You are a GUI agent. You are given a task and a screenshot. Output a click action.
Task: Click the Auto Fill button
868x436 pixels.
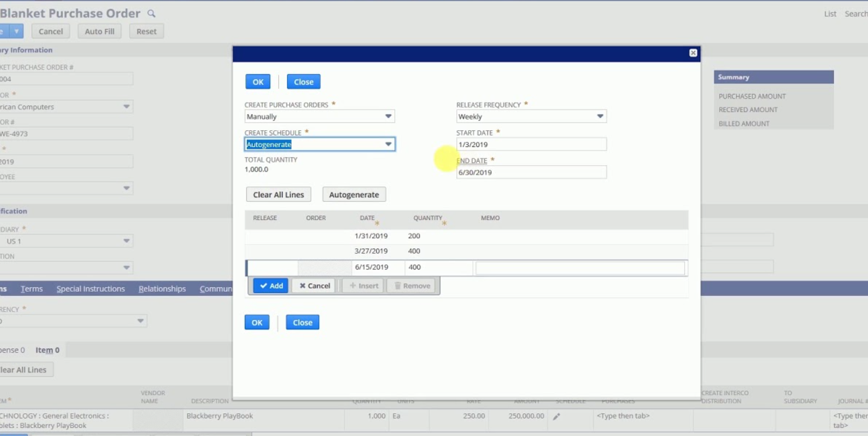tap(99, 31)
